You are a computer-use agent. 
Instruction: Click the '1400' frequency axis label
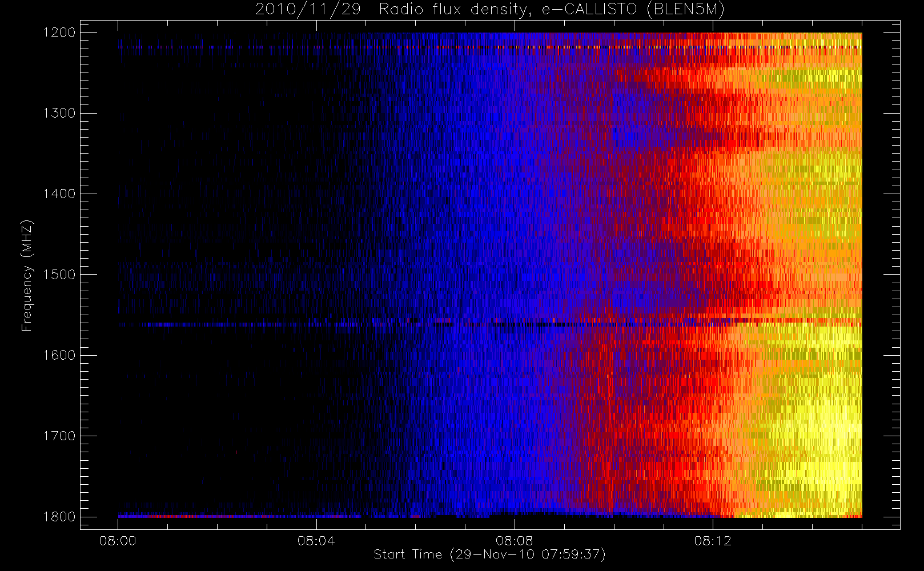point(59,194)
